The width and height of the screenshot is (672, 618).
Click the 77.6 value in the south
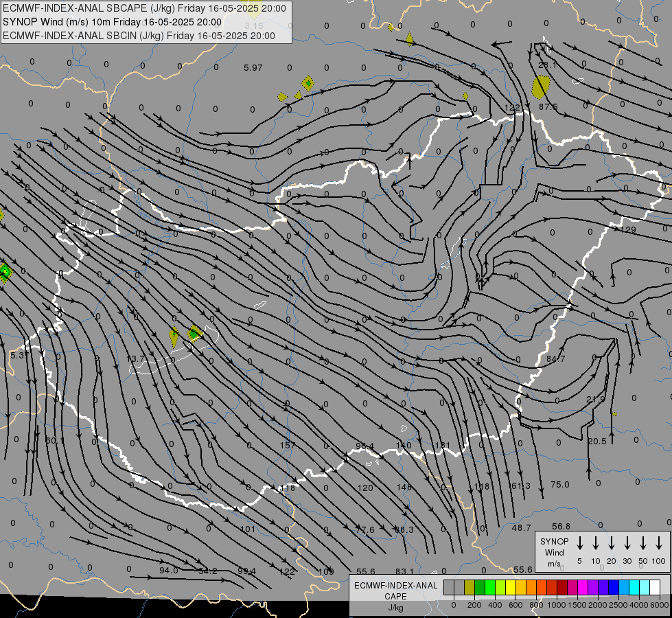point(365,529)
